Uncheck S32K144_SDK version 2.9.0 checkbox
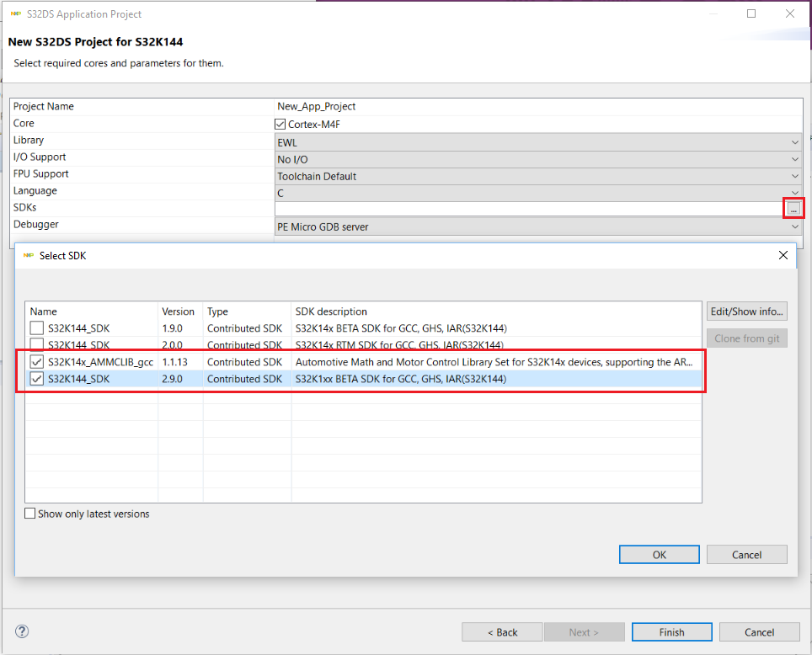The height and width of the screenshot is (655, 812). [37, 379]
